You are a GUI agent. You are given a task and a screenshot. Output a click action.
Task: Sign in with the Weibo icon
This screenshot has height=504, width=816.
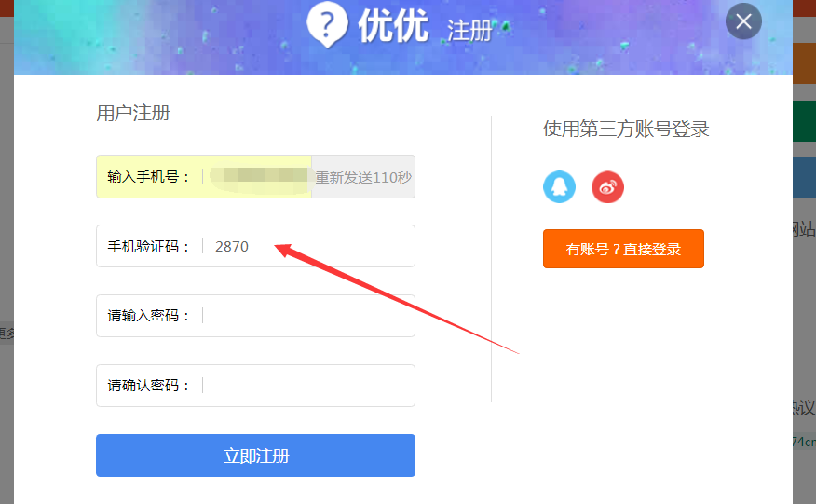(x=607, y=187)
